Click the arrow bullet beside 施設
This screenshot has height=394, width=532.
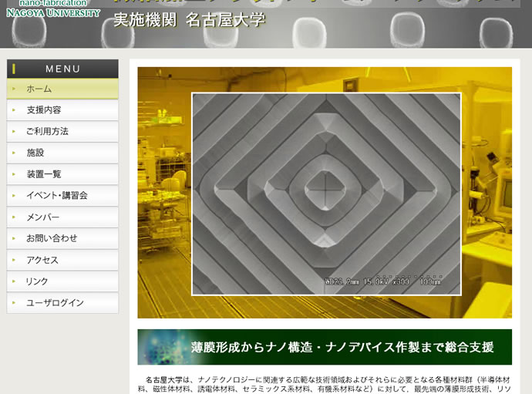[x=13, y=153]
